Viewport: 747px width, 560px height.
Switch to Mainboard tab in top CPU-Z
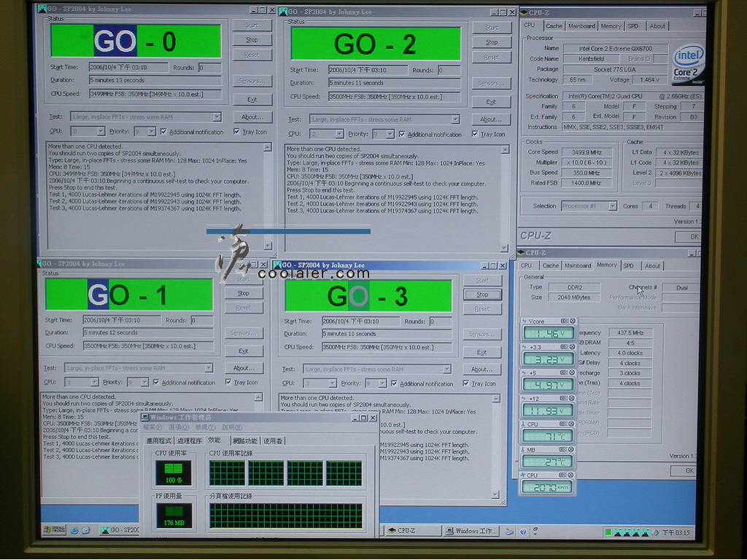tap(581, 26)
